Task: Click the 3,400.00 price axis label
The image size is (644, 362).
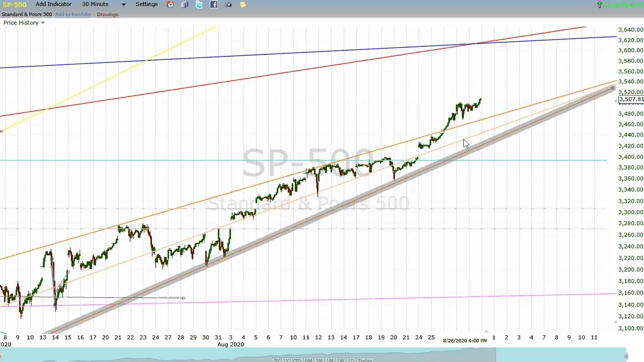Action: pos(631,157)
